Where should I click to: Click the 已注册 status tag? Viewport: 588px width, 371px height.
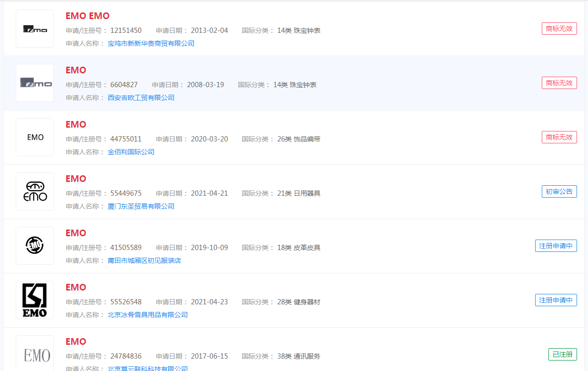click(563, 354)
